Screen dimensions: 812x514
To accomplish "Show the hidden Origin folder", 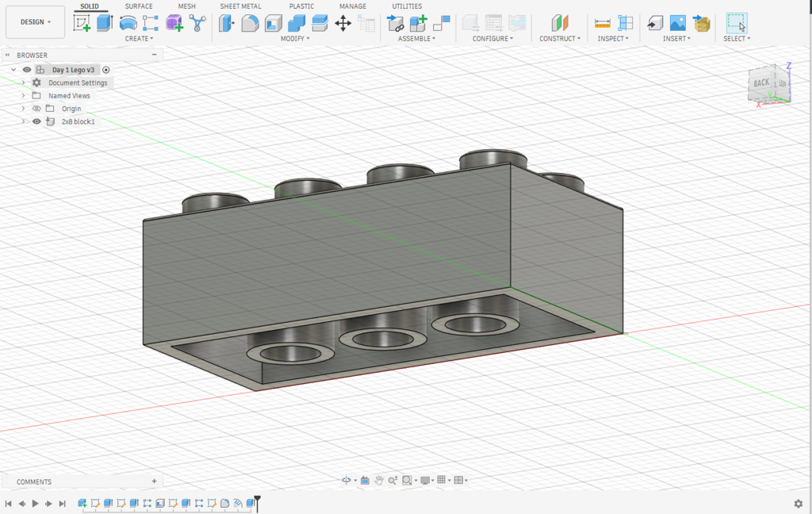I will [36, 109].
